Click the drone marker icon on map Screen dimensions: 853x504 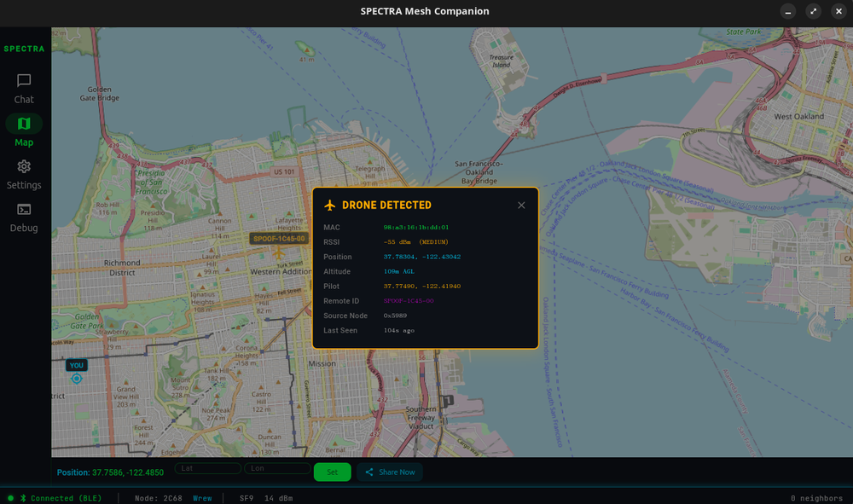pyautogui.click(x=278, y=253)
